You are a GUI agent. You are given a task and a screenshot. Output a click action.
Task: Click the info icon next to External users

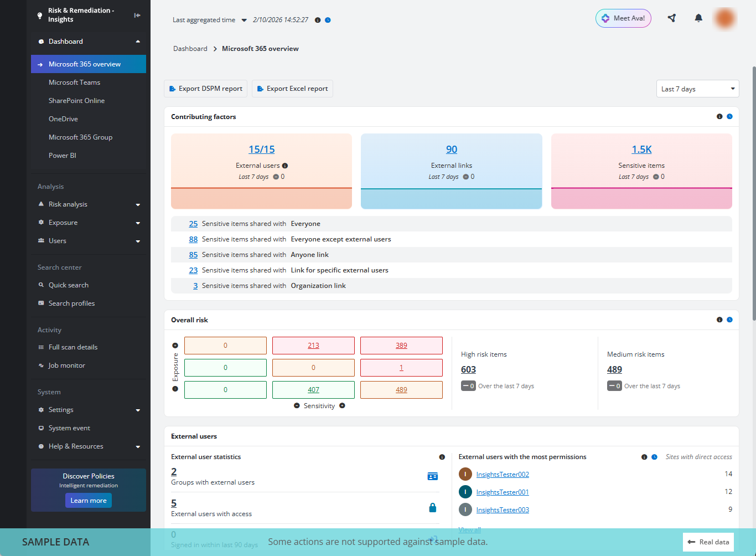(x=285, y=166)
